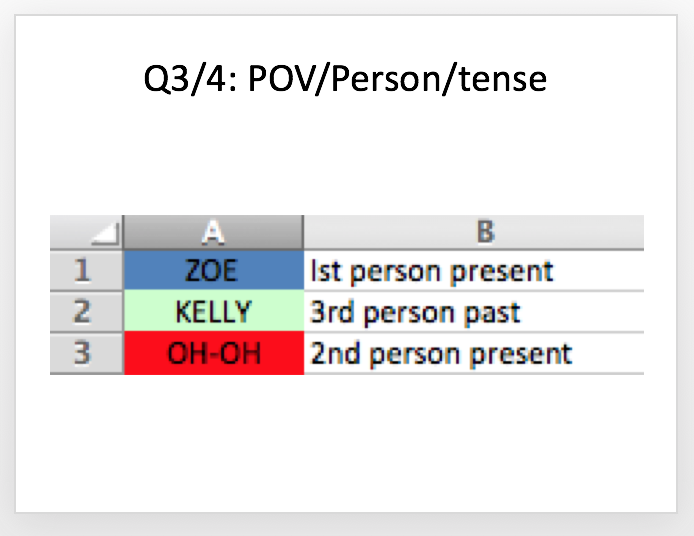This screenshot has height=536, width=694.
Task: Click blank space right of 'present' in B1
Action: (598, 270)
